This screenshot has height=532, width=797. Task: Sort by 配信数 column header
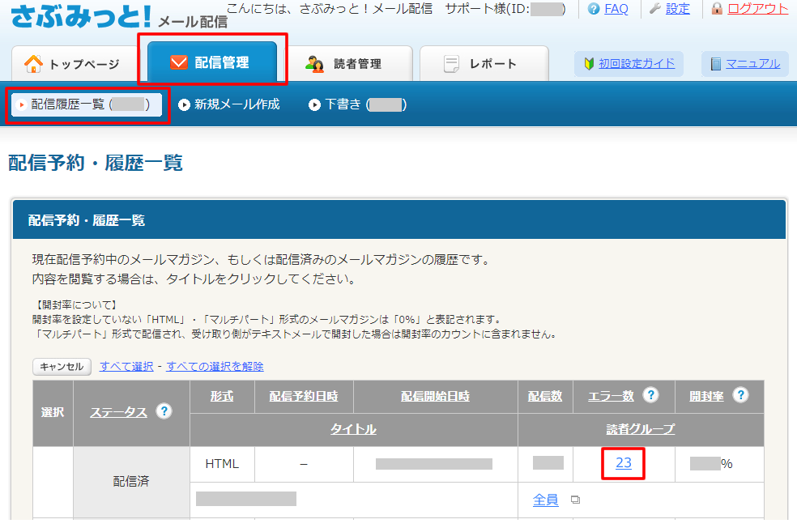pos(545,396)
